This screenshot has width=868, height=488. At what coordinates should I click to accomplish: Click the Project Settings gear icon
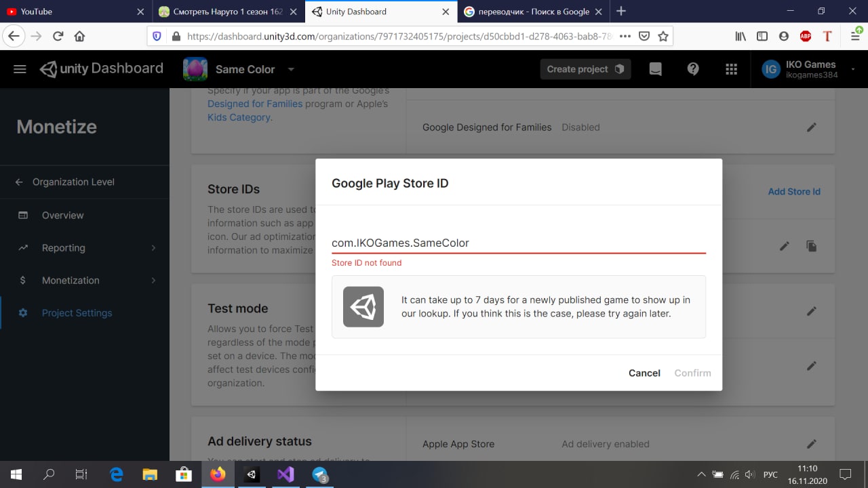[23, 312]
